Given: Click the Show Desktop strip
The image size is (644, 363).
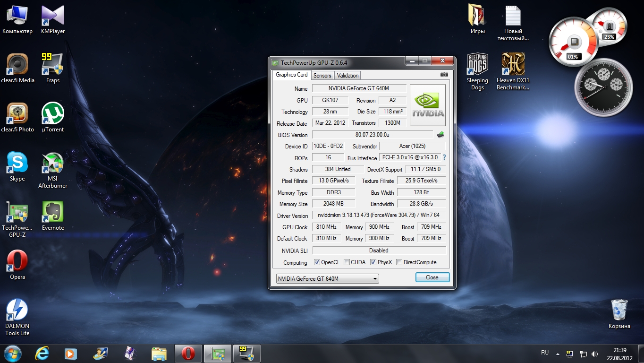Looking at the screenshot, I should click(641, 354).
